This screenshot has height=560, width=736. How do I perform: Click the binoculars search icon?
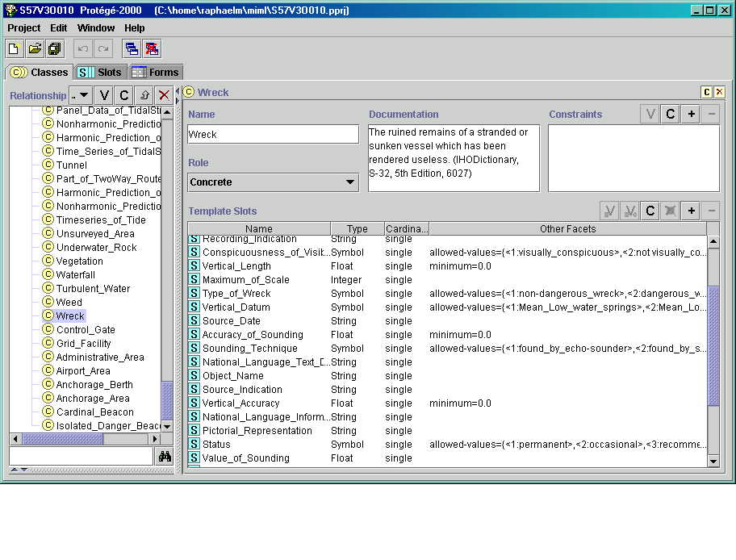pyautogui.click(x=165, y=457)
